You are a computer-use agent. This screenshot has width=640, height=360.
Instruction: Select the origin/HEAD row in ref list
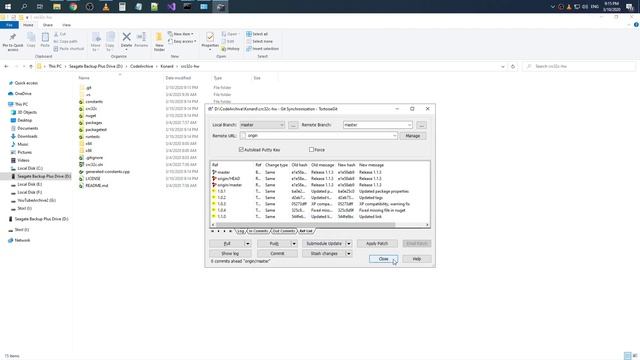coord(319,178)
